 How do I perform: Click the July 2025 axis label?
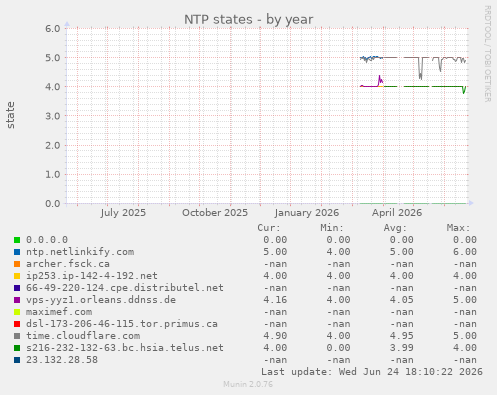coord(123,213)
